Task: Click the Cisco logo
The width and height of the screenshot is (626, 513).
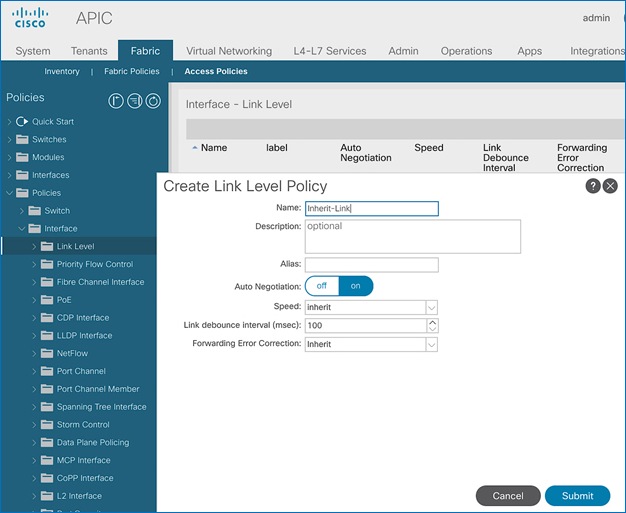Action: click(31, 19)
